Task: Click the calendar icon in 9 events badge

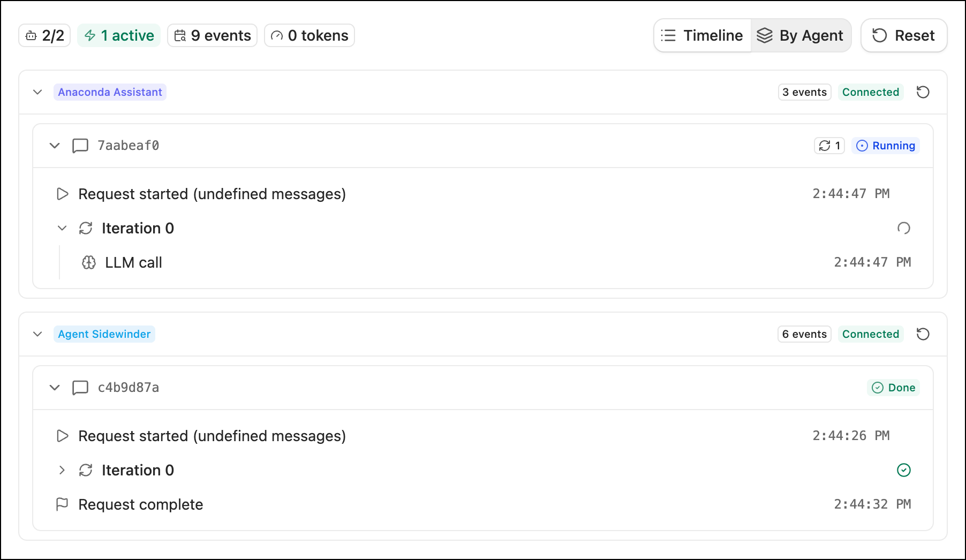Action: click(x=180, y=35)
